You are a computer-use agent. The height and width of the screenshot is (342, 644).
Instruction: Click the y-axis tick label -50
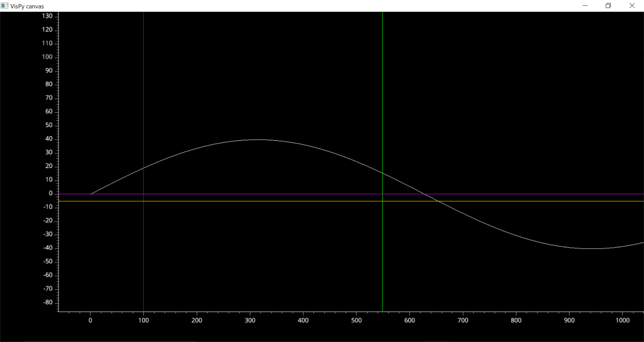pos(48,262)
